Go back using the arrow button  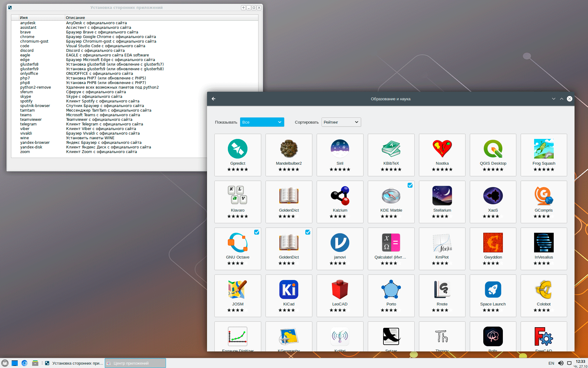(213, 99)
